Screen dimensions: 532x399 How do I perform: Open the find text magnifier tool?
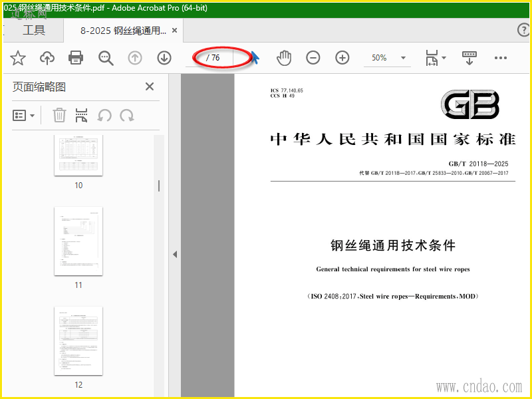click(x=106, y=58)
